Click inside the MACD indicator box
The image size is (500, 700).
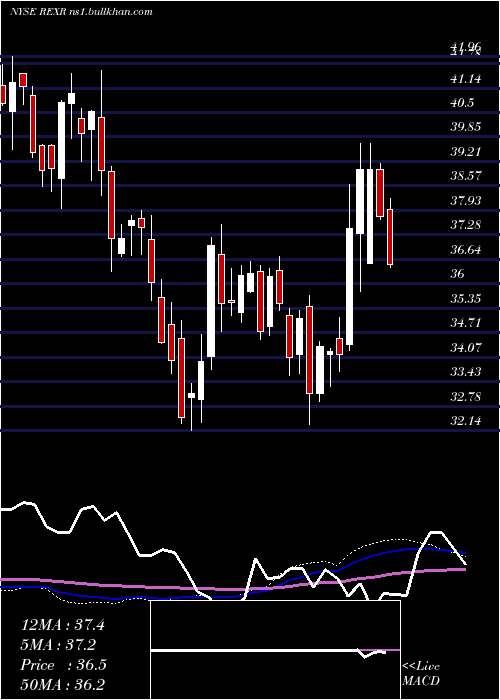click(275, 650)
